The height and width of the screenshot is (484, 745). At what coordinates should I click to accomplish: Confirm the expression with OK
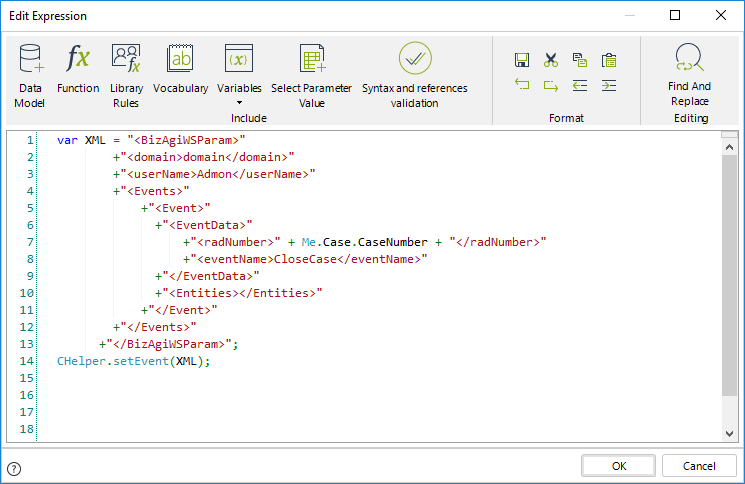point(619,466)
